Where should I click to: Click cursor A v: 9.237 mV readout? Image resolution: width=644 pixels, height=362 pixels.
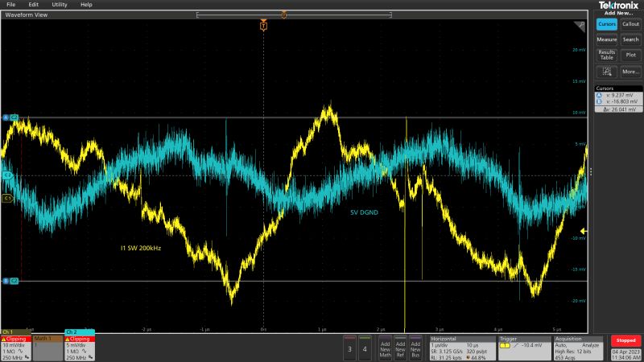click(x=618, y=95)
